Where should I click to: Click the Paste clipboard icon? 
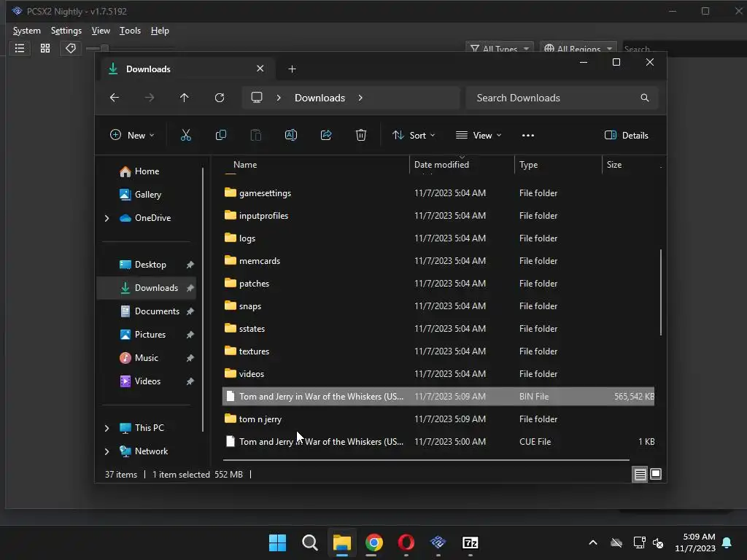(256, 135)
